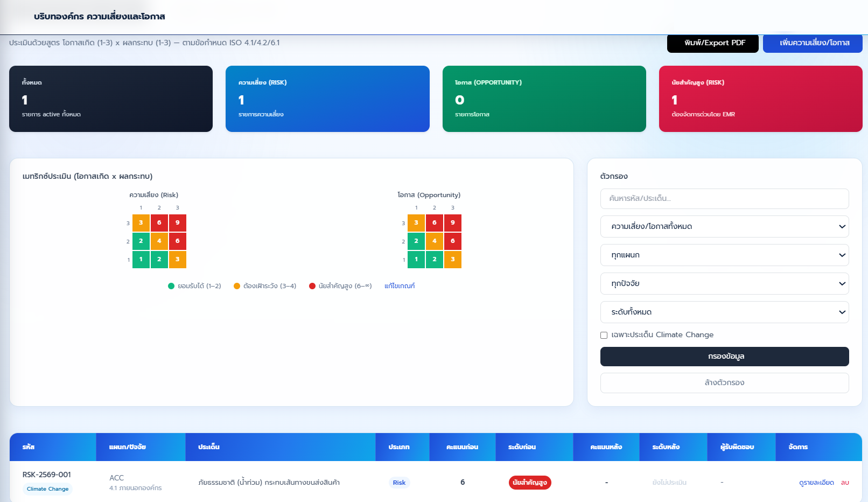Open the ทุกแผนก dropdown
Screen dimensions: 868x502
[x=725, y=255]
